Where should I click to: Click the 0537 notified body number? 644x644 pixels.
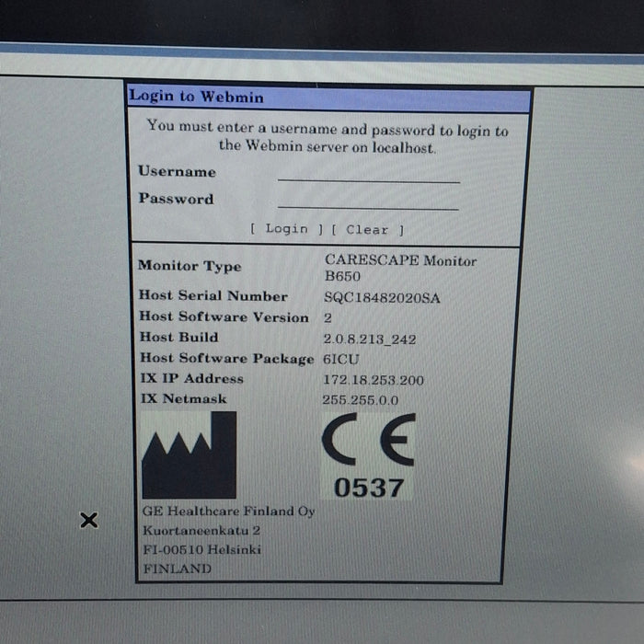[367, 488]
